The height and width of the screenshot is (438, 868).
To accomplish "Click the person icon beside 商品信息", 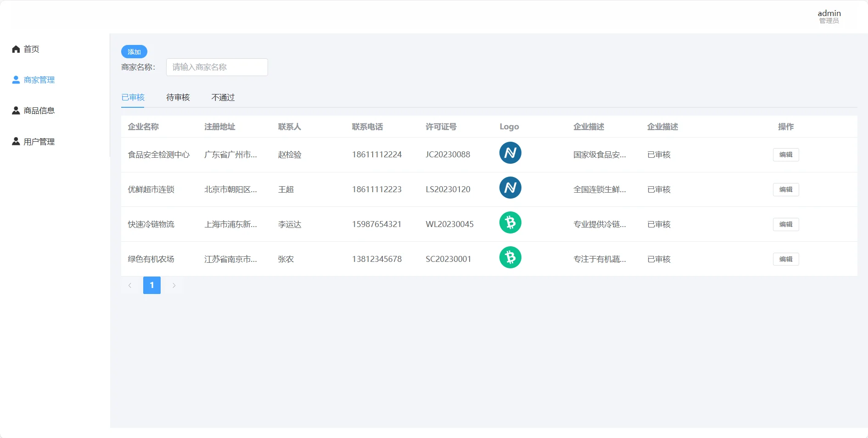I will (x=16, y=111).
